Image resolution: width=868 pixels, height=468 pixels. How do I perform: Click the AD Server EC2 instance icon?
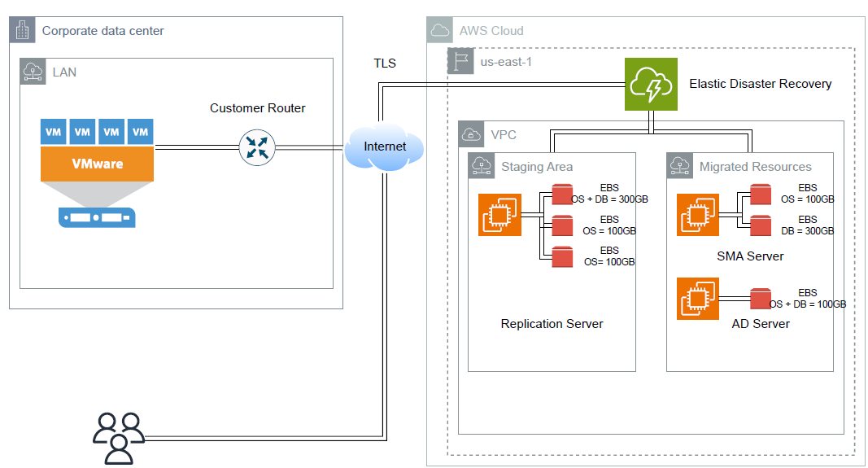[698, 299]
